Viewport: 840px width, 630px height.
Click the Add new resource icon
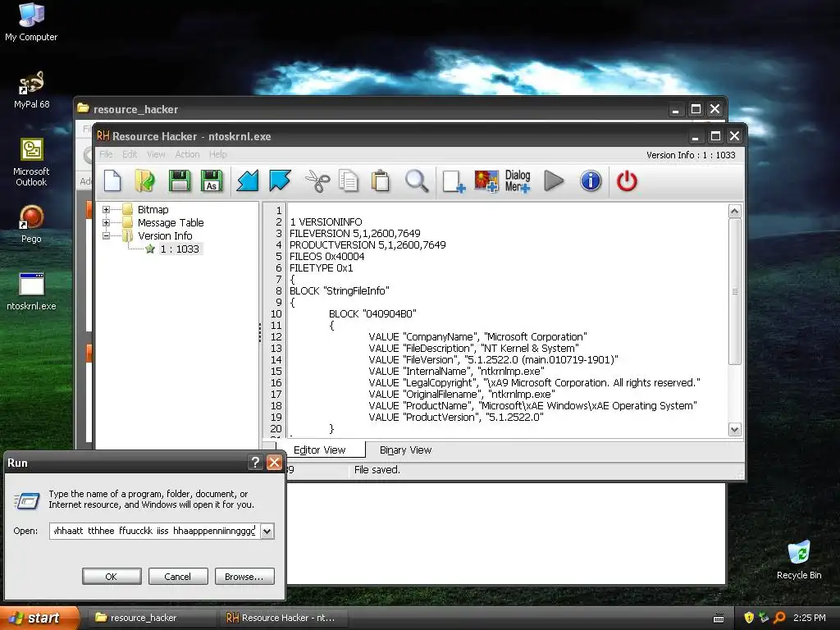click(453, 181)
